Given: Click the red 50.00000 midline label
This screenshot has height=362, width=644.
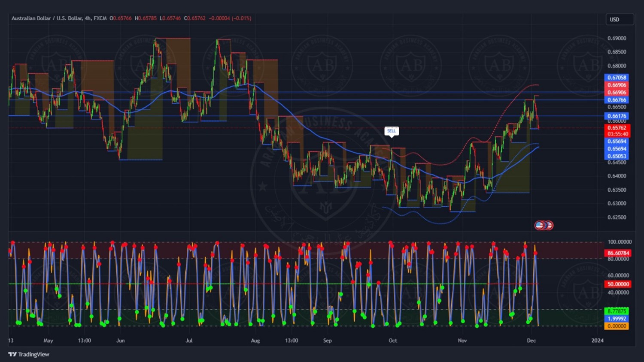Looking at the screenshot, I should coord(618,284).
